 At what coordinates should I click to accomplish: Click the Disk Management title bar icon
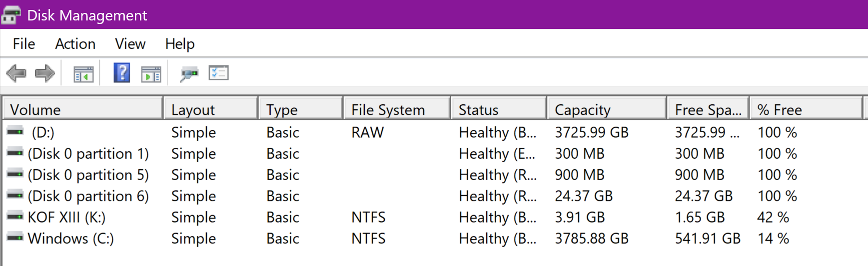tap(11, 15)
